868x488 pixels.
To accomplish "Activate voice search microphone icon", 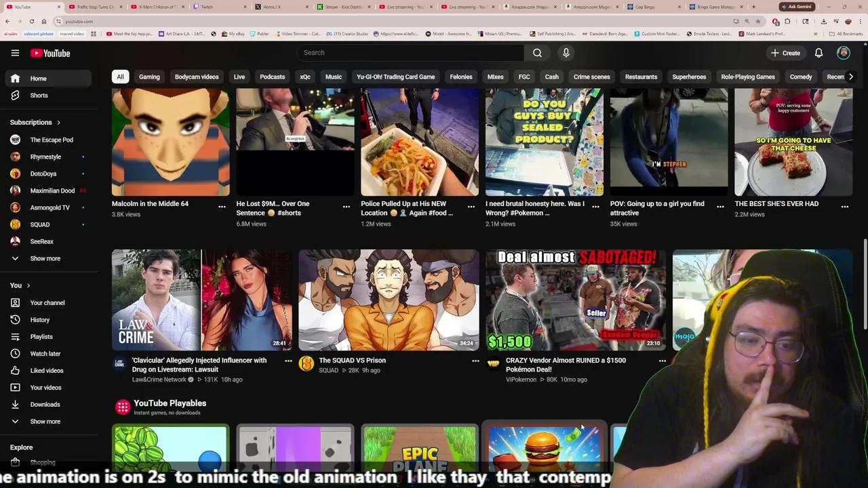I will [566, 53].
